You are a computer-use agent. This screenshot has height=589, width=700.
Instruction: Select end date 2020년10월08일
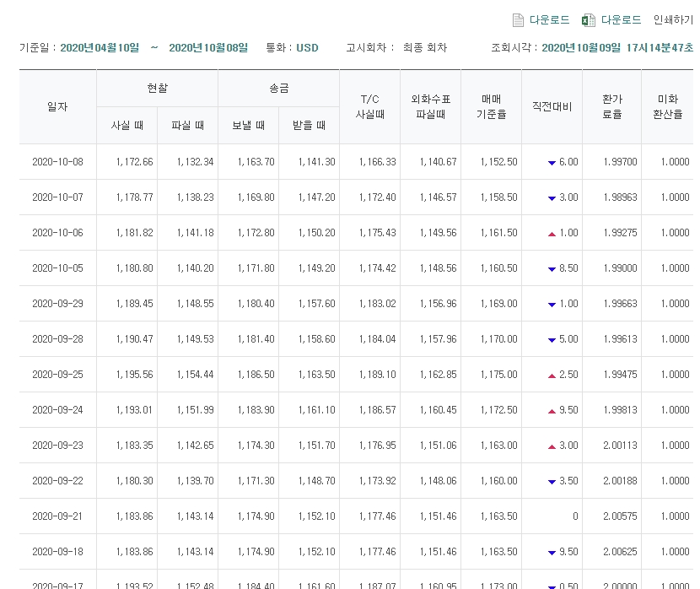(208, 48)
